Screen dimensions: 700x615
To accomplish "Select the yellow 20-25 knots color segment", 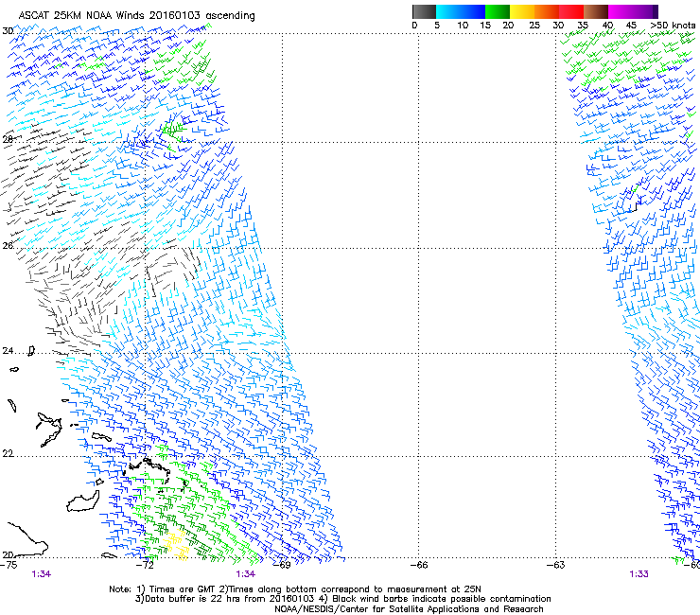I will 522,11.
